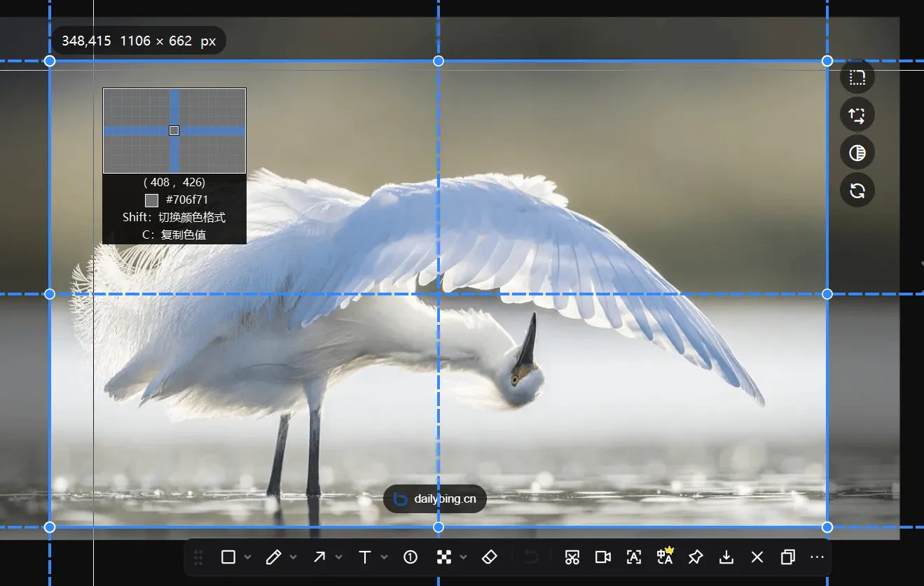924x586 pixels.
Task: Select the eraser tool
Action: 490,557
